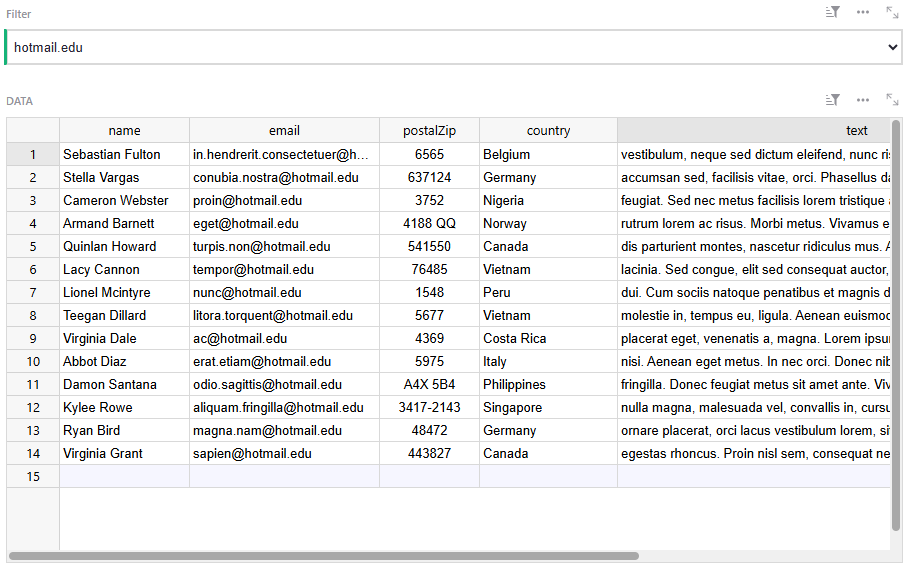Click the Ryan Bird name cell
Viewport: 907px width, 571px height.
pyautogui.click(x=124, y=430)
